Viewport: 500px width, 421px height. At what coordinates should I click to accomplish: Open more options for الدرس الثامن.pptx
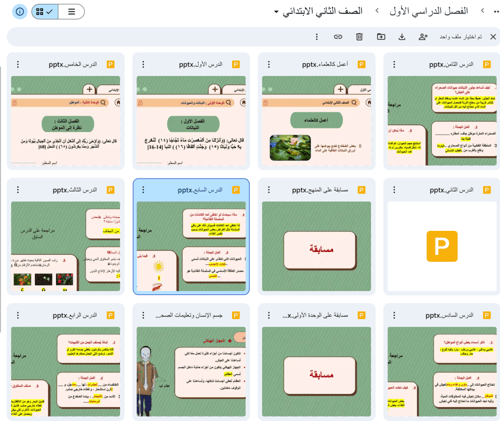coord(394,64)
